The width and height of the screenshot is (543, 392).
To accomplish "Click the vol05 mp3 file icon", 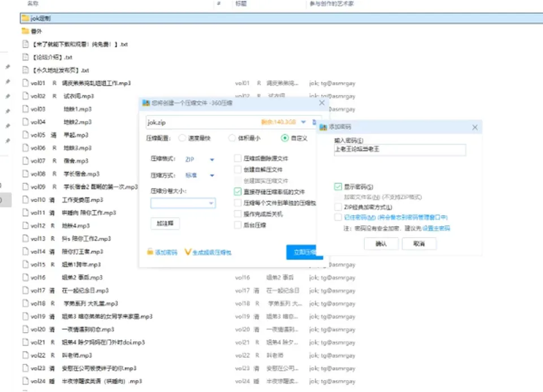I will click(x=25, y=135).
